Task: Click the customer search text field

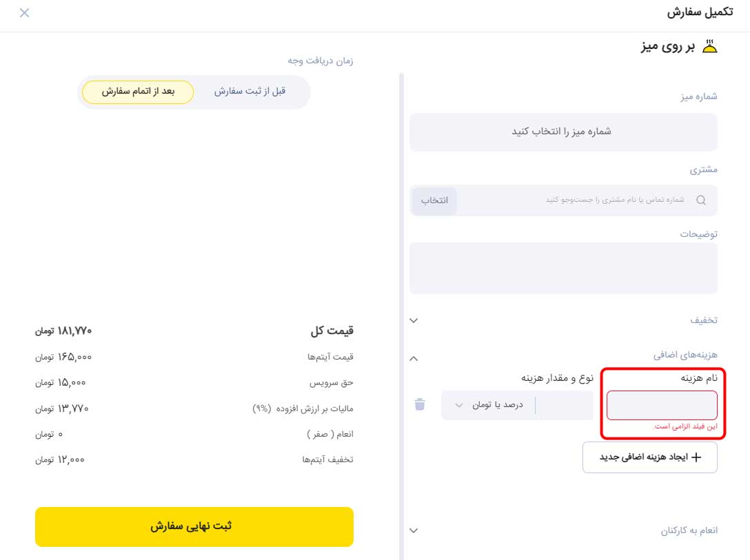Action: coord(574,200)
